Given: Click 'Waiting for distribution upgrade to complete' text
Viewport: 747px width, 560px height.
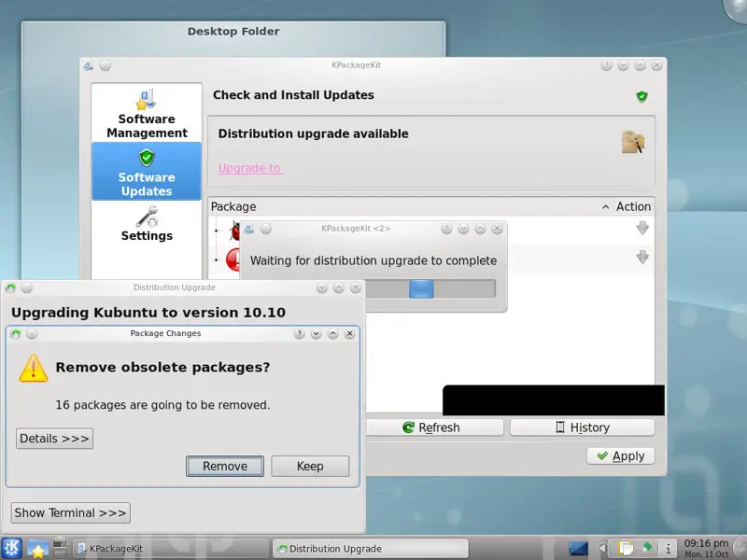Looking at the screenshot, I should click(x=373, y=261).
